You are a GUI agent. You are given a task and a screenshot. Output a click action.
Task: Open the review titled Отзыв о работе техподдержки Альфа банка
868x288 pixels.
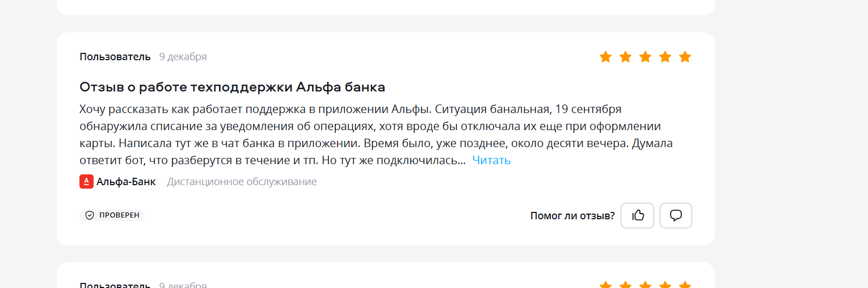(233, 87)
